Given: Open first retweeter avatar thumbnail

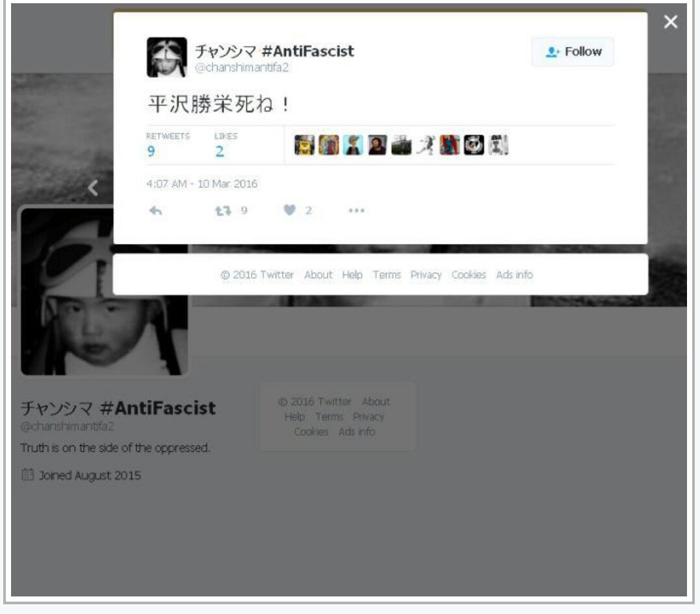Looking at the screenshot, I should point(304,145).
